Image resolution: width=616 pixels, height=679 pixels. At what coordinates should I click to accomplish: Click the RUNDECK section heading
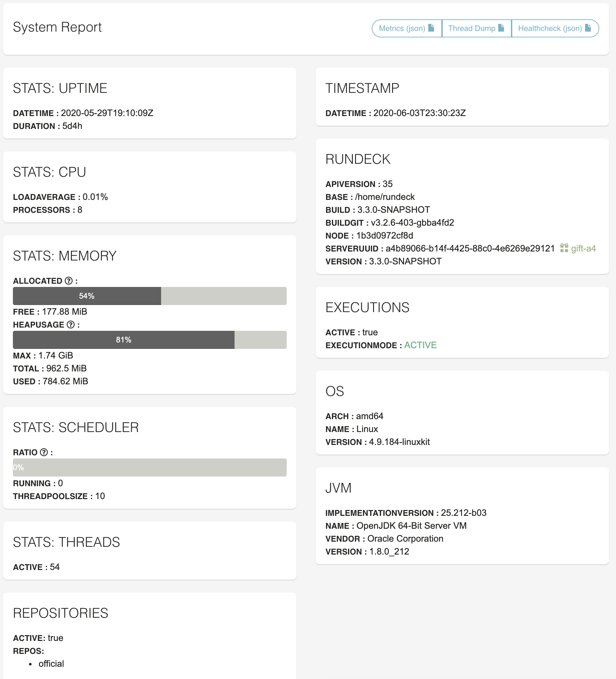pyautogui.click(x=358, y=159)
